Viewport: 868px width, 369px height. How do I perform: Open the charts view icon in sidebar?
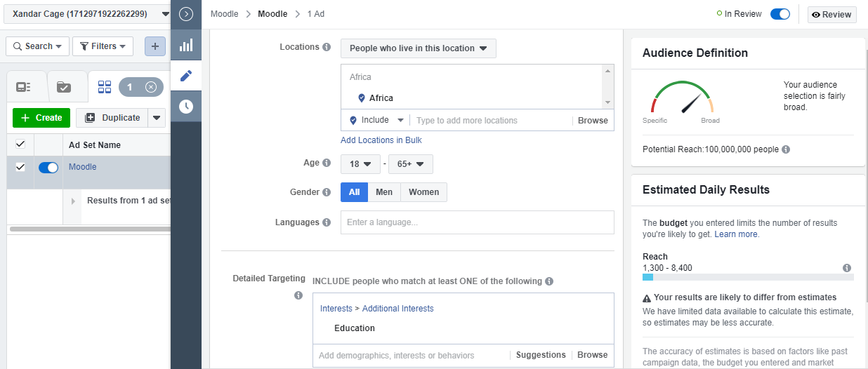(x=186, y=45)
